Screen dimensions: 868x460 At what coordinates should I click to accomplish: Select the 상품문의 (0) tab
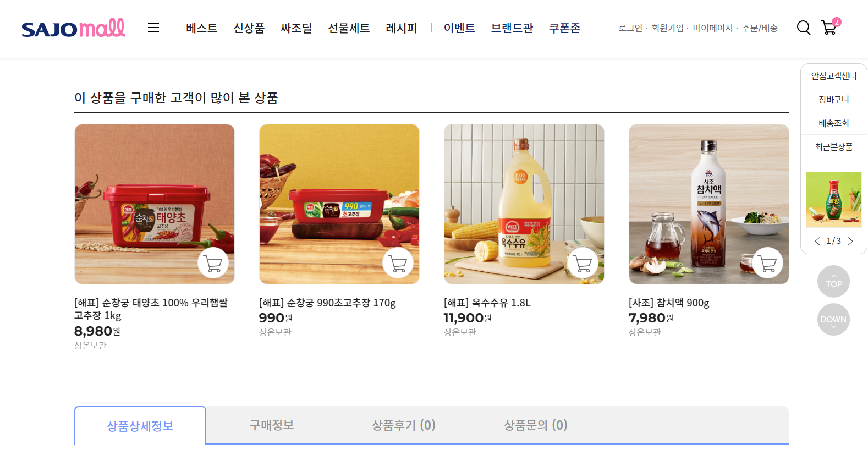[536, 425]
